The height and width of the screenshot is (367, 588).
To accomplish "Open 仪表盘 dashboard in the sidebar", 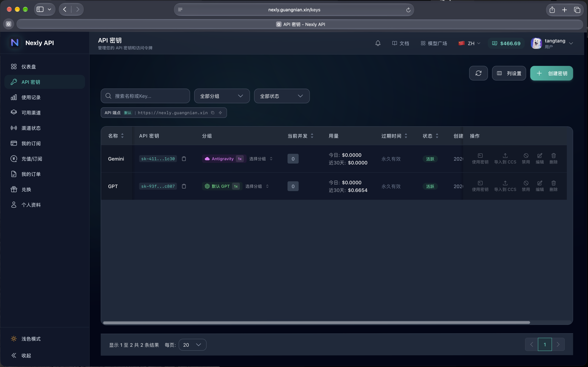I will (45, 67).
